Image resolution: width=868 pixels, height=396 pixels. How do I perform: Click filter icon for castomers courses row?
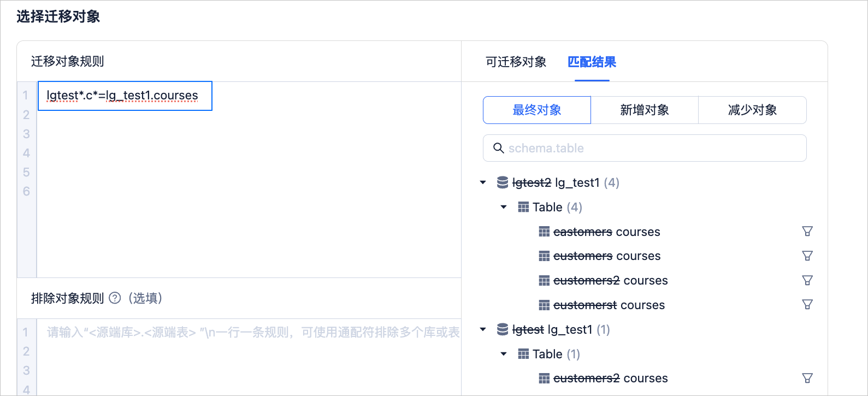(x=807, y=231)
